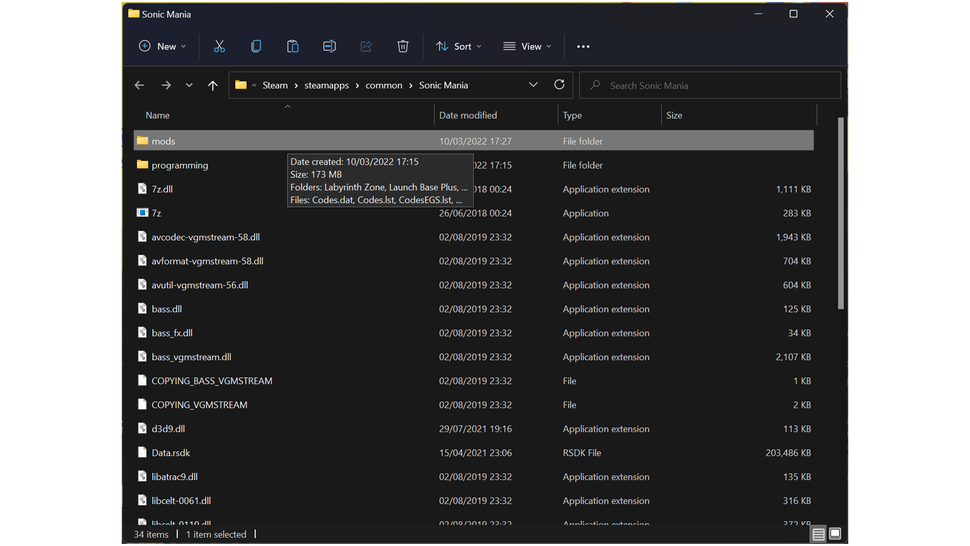Switch to details view icon in status bar
970x546 pixels.
click(818, 534)
